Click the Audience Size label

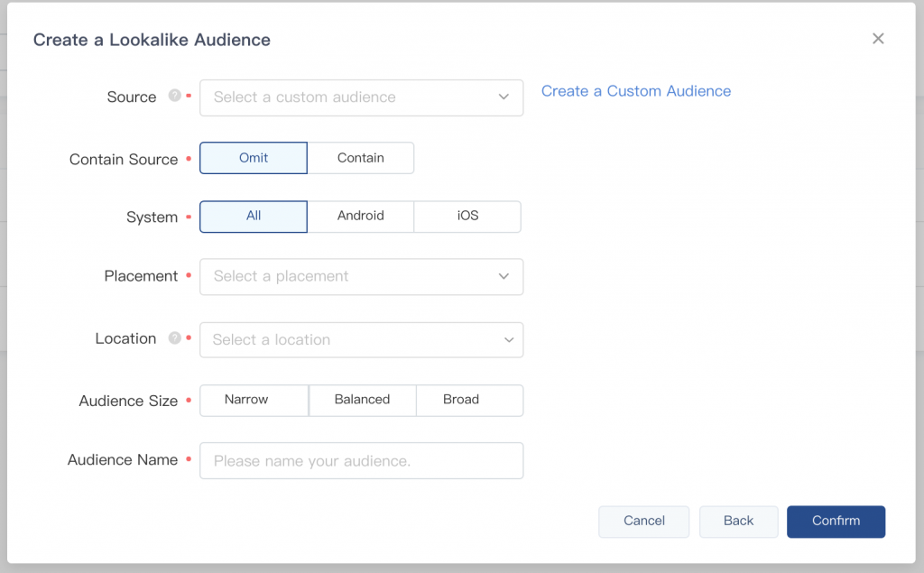click(x=128, y=401)
